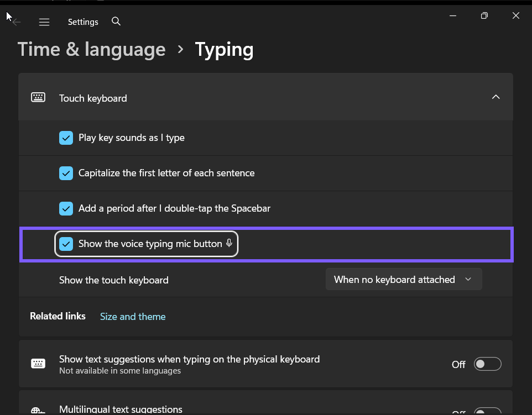Uncheck Show the voice typing mic button

(x=66, y=244)
